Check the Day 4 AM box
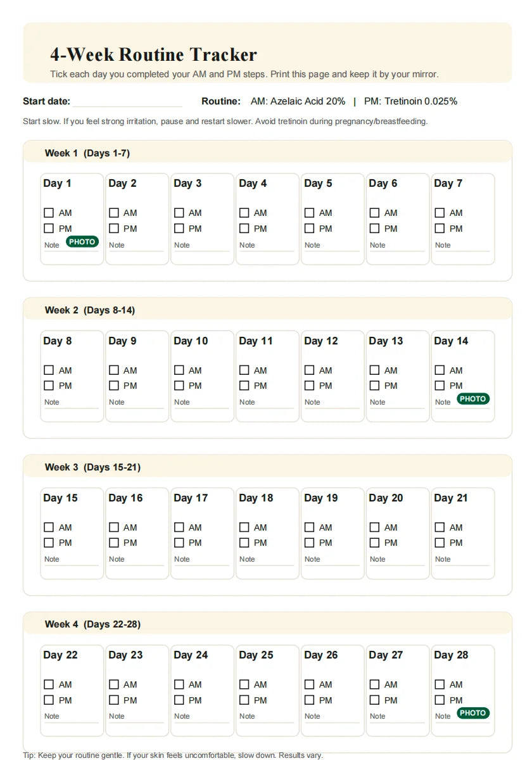Image resolution: width=532 pixels, height=775 pixels. click(244, 213)
